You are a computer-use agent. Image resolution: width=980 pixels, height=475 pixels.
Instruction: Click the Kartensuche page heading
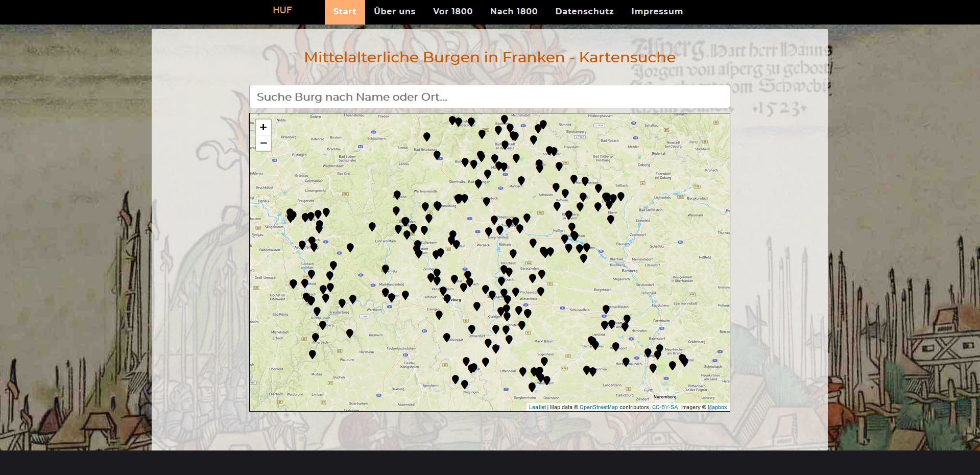tap(489, 57)
